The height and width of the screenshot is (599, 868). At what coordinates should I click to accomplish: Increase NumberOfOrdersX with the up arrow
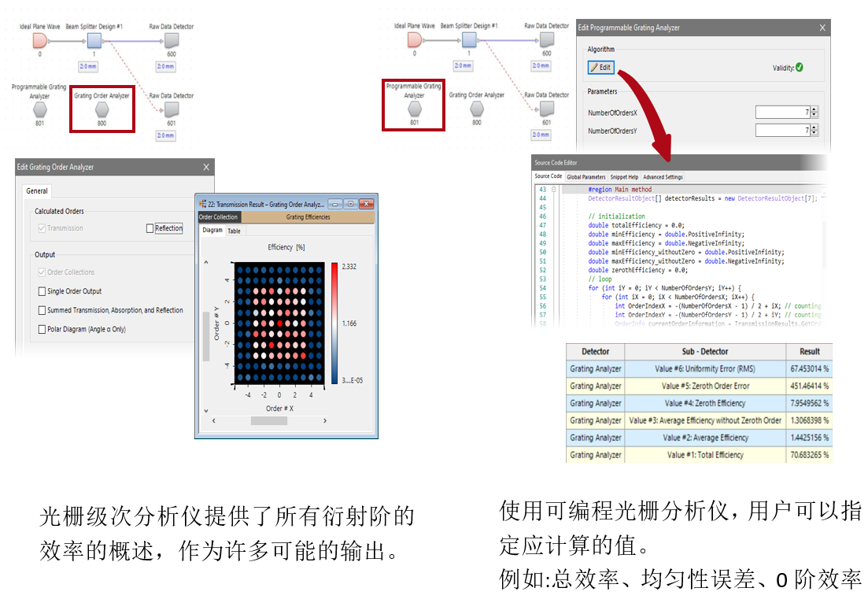(x=814, y=109)
